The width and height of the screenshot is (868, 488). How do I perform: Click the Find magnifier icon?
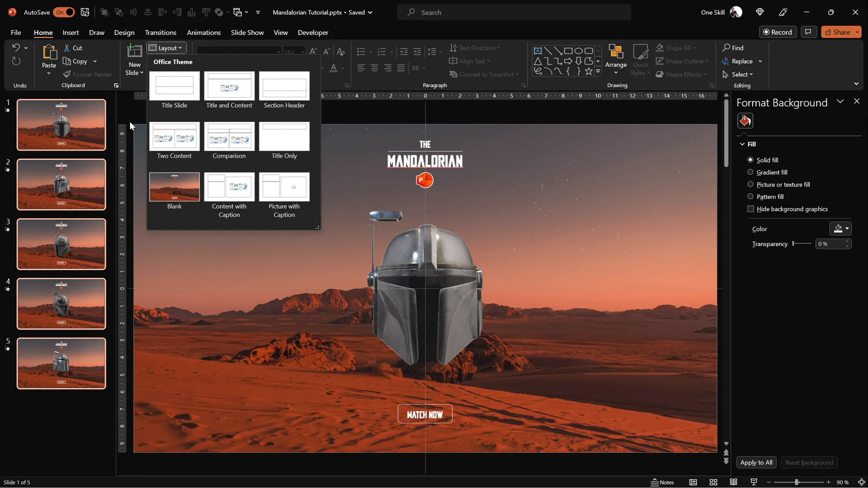tap(726, 47)
